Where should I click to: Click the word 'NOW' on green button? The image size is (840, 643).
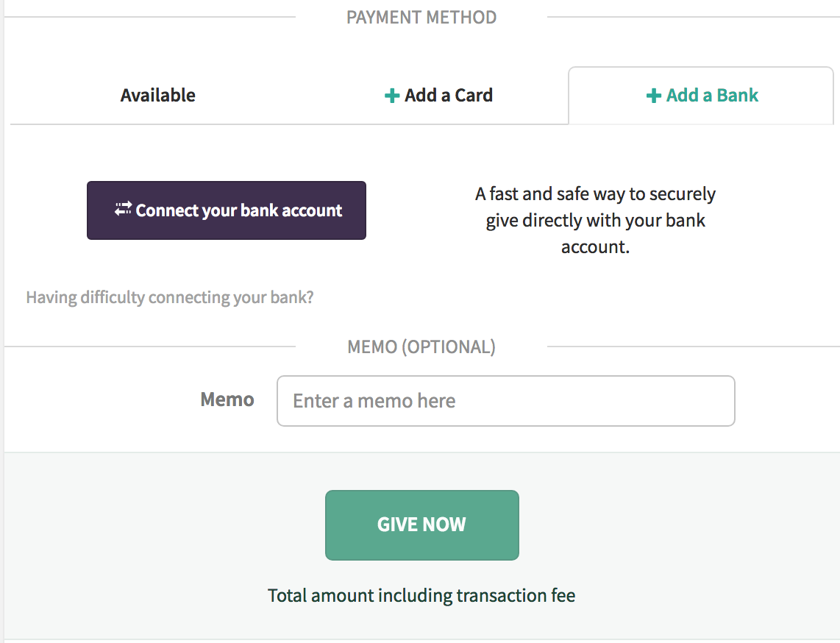pyautogui.click(x=444, y=525)
